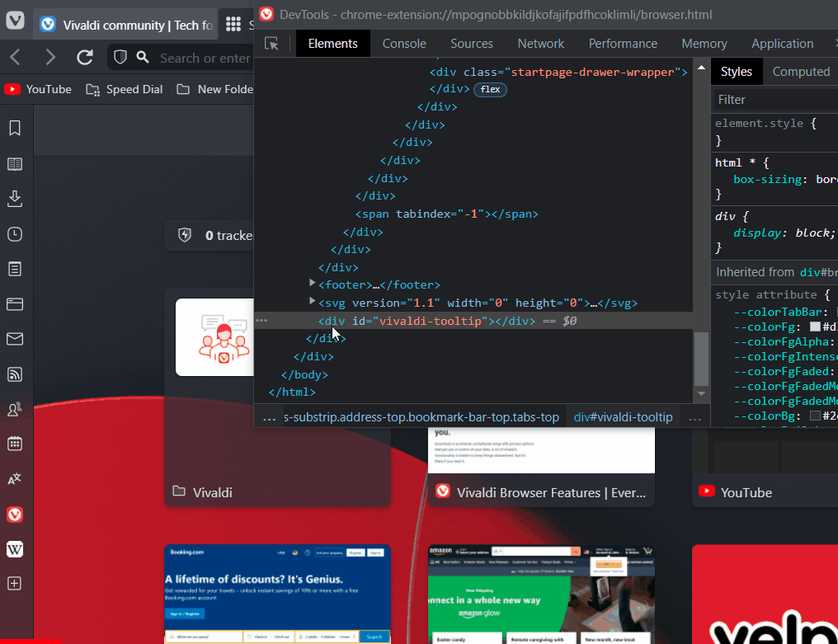Add a new web panel with the plus icon

(x=15, y=583)
